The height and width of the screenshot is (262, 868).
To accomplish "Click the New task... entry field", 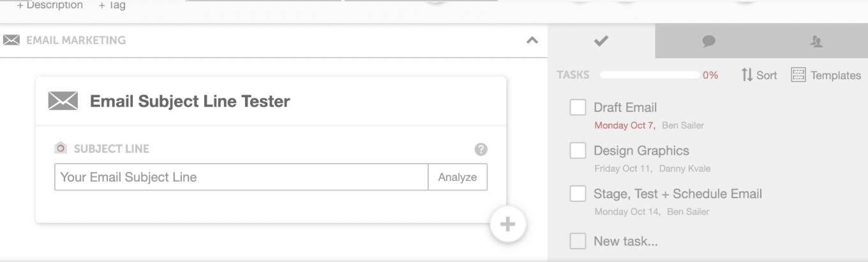I will pyautogui.click(x=625, y=242).
